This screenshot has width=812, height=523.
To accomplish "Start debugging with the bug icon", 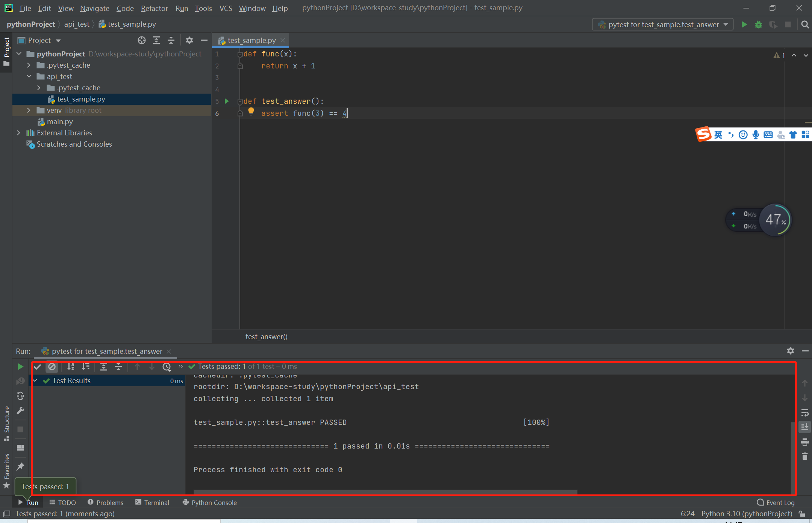I will tap(759, 24).
